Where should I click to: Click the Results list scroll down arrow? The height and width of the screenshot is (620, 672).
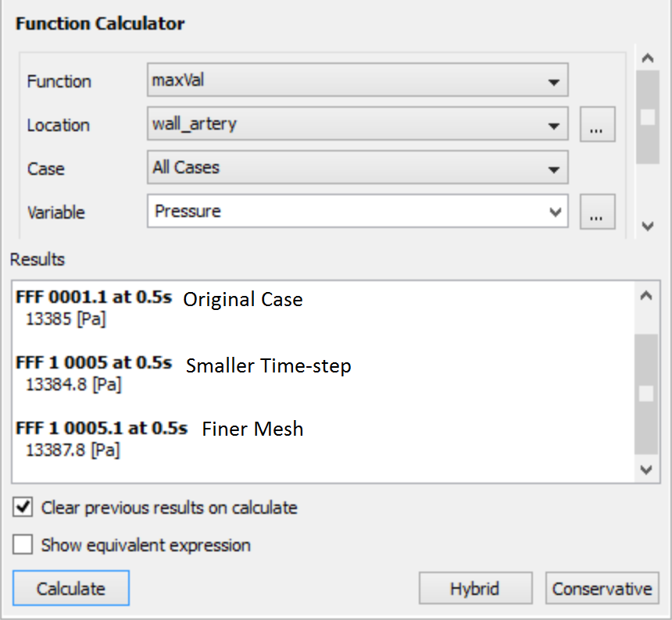coord(646,470)
